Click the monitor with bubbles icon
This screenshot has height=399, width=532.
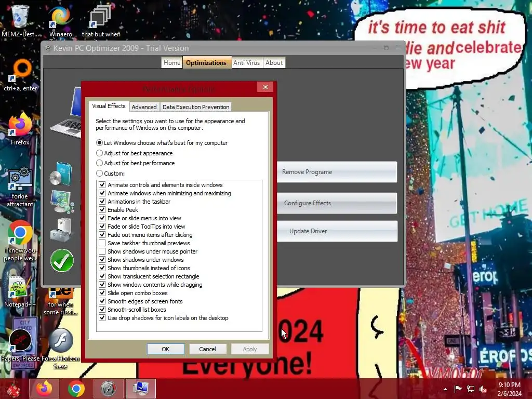(62, 202)
